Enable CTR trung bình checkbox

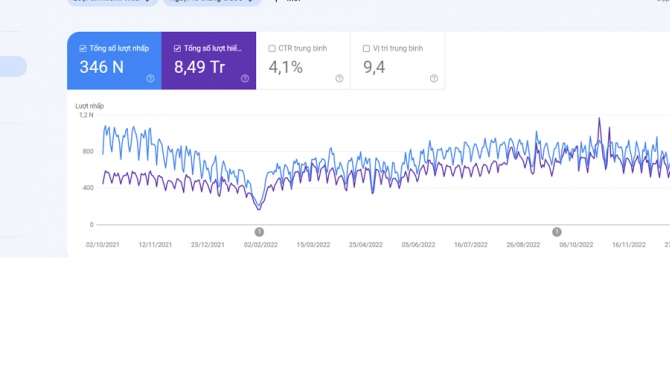coord(272,48)
